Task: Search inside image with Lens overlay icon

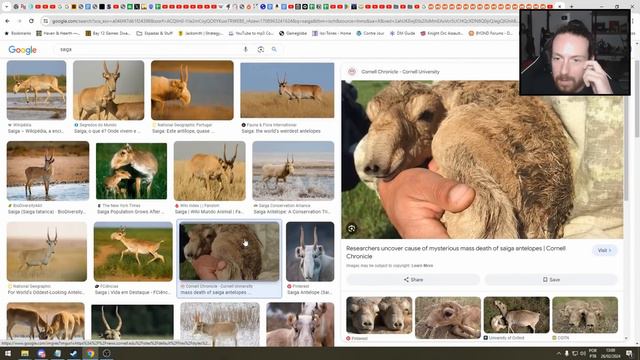Action: pyautogui.click(x=351, y=229)
